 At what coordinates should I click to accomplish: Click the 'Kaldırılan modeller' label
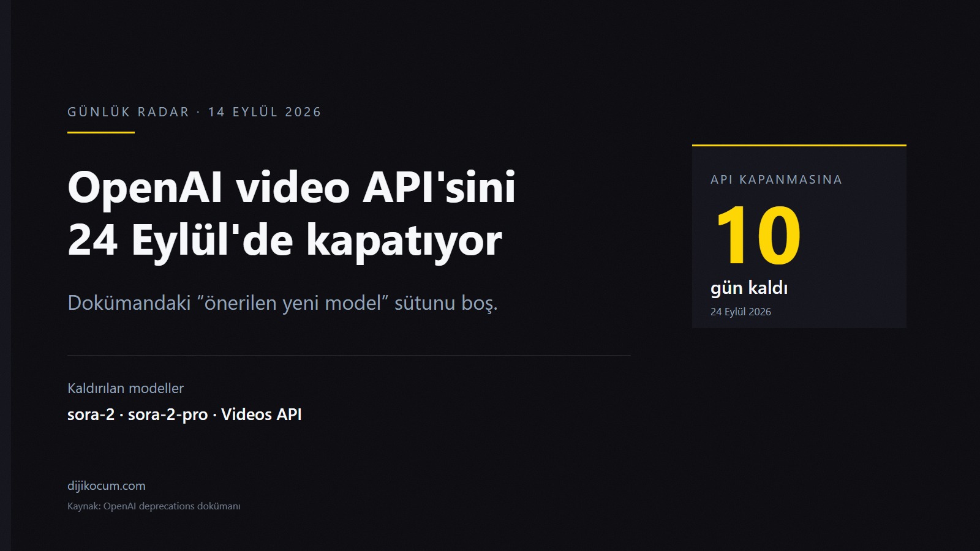[126, 388]
